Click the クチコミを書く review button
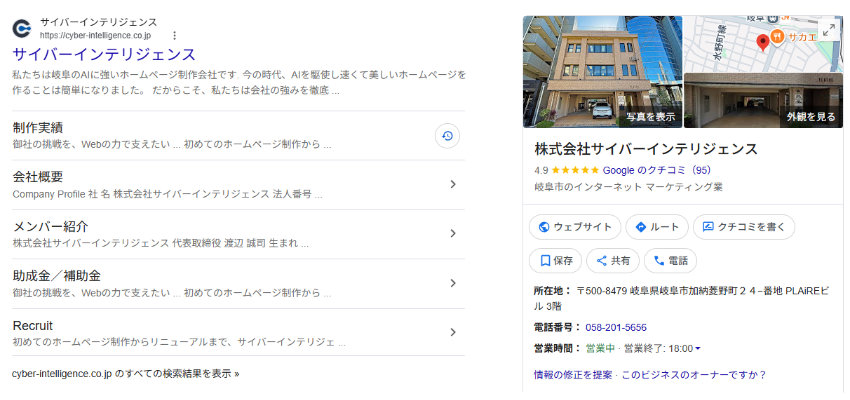 coord(744,227)
